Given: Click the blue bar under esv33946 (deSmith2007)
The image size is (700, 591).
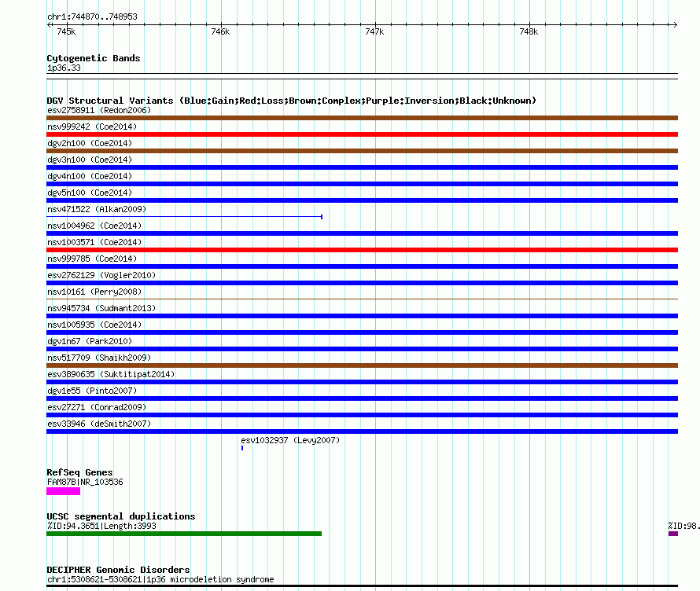Looking at the screenshot, I should [x=362, y=431].
